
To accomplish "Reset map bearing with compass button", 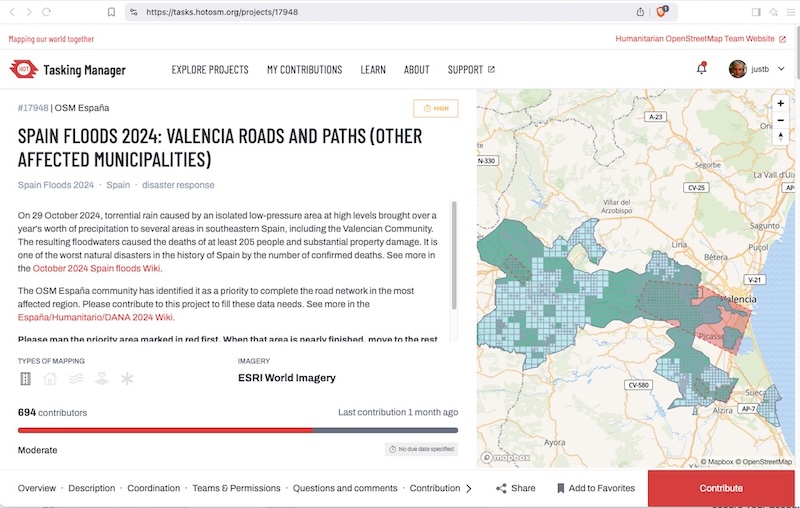I will [x=780, y=138].
